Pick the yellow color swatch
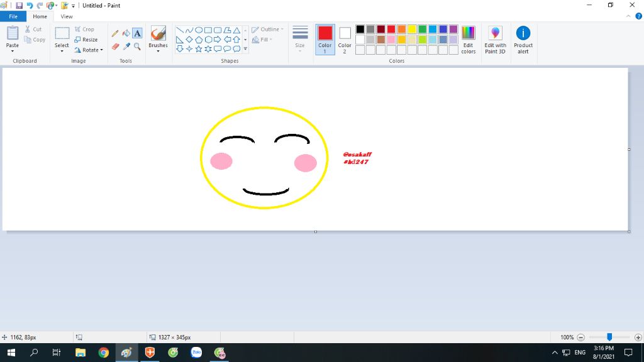 412,29
